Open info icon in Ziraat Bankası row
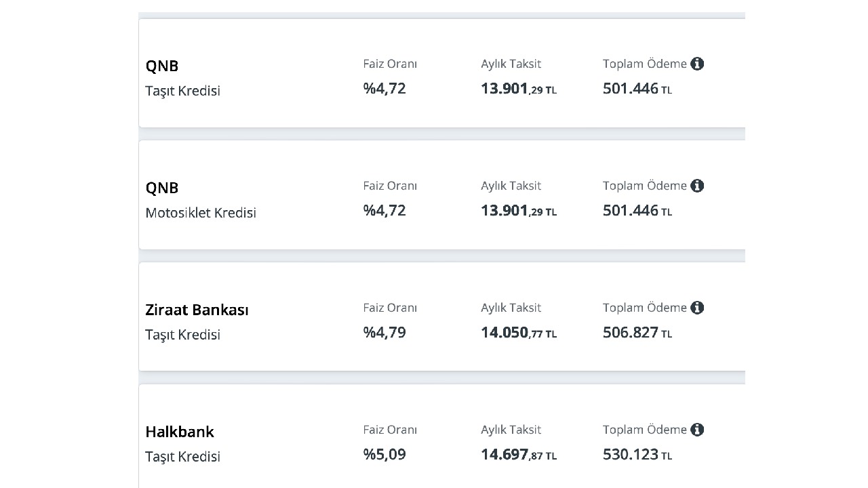This screenshot has width=868, height=488. 697,308
